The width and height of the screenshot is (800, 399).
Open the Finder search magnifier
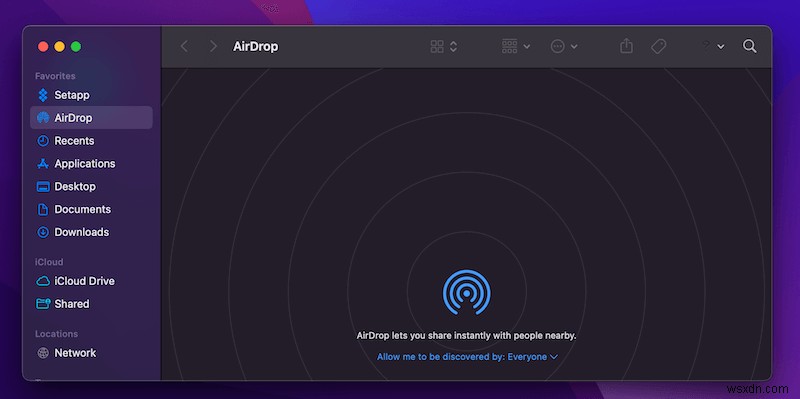(749, 46)
